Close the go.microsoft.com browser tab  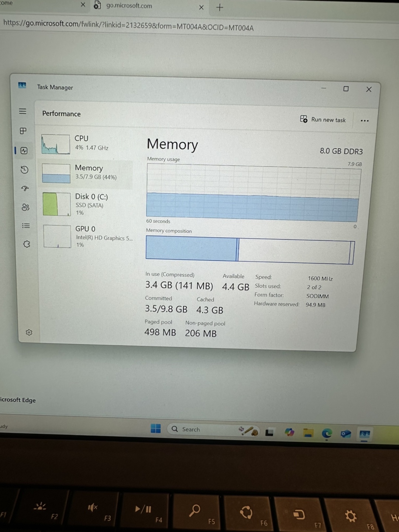click(x=201, y=7)
